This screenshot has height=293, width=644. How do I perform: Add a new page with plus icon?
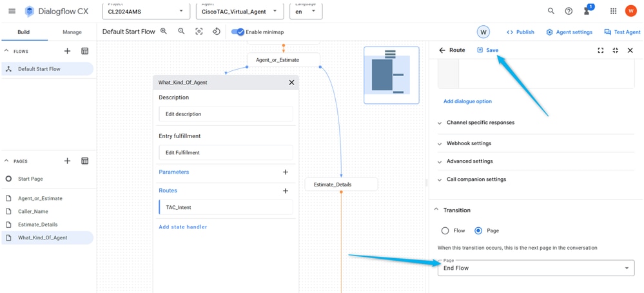pyautogui.click(x=67, y=161)
